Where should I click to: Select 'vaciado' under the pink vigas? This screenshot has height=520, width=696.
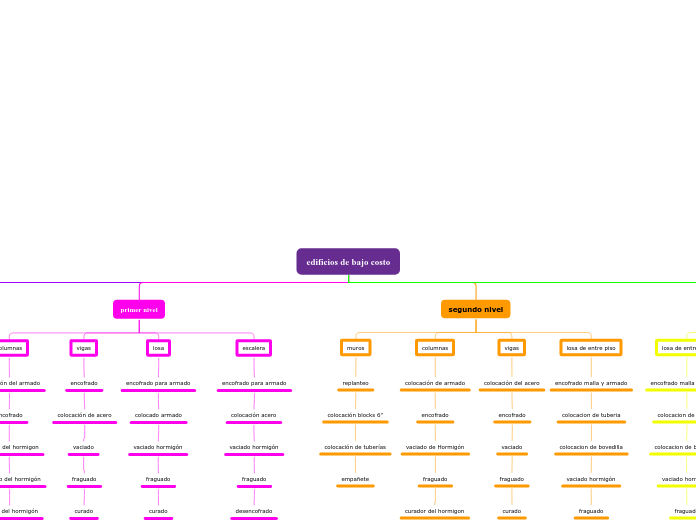coord(83,447)
